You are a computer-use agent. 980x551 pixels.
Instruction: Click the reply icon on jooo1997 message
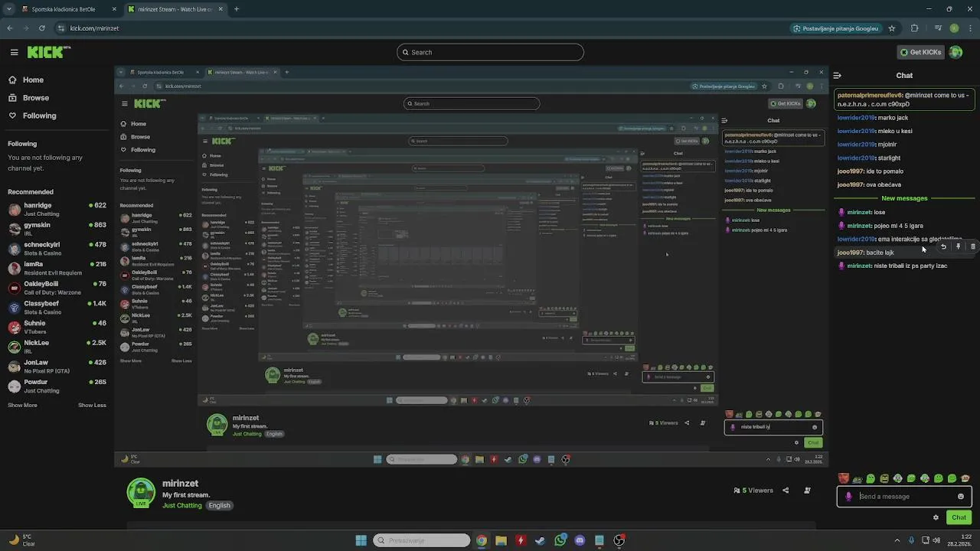pyautogui.click(x=943, y=246)
